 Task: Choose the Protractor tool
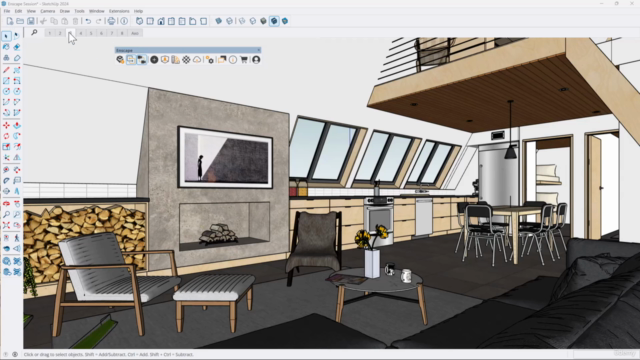[x=6, y=180]
